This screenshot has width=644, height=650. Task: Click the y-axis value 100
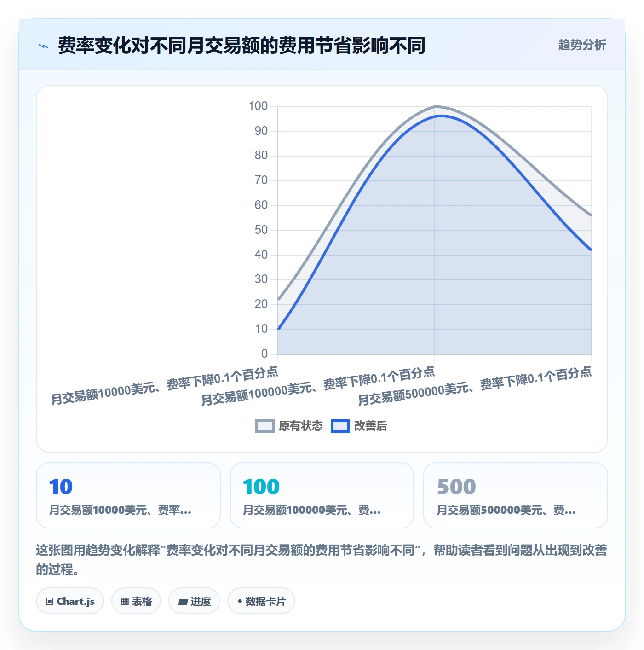point(258,106)
